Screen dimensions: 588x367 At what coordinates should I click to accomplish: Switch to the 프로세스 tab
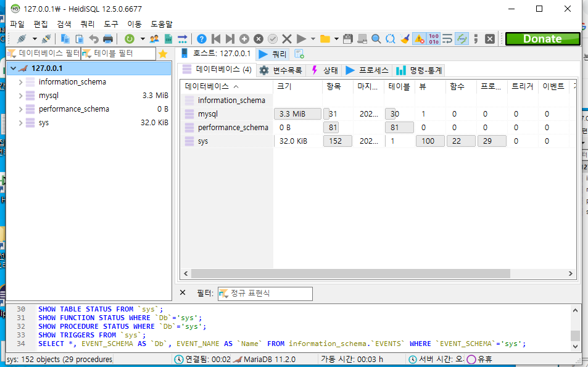(367, 70)
